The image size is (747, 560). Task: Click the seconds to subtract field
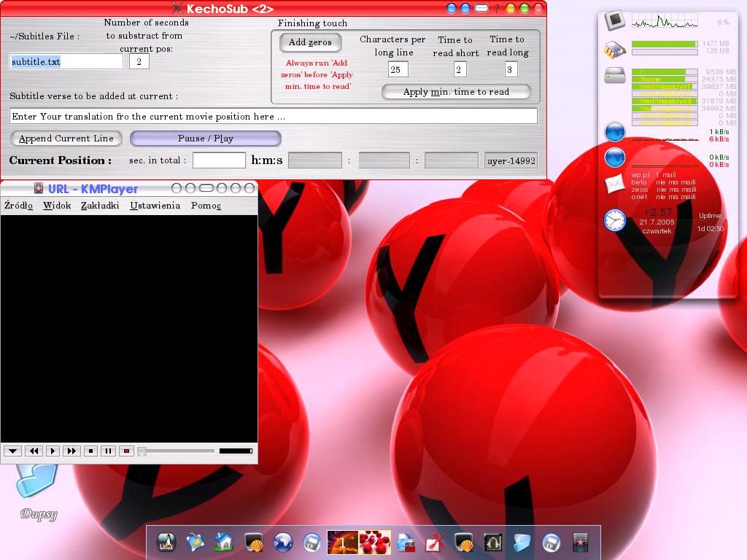coord(139,61)
